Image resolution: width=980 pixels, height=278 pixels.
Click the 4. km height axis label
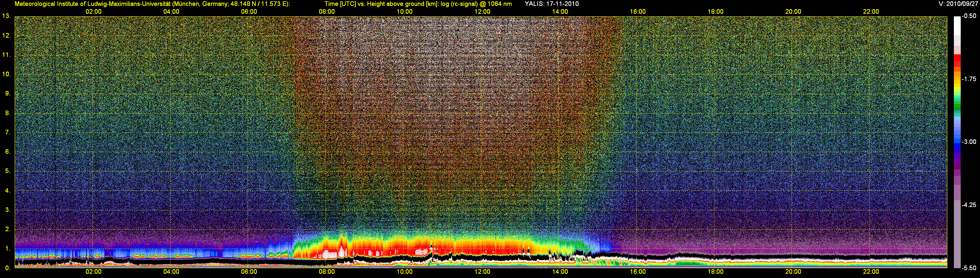click(8, 190)
